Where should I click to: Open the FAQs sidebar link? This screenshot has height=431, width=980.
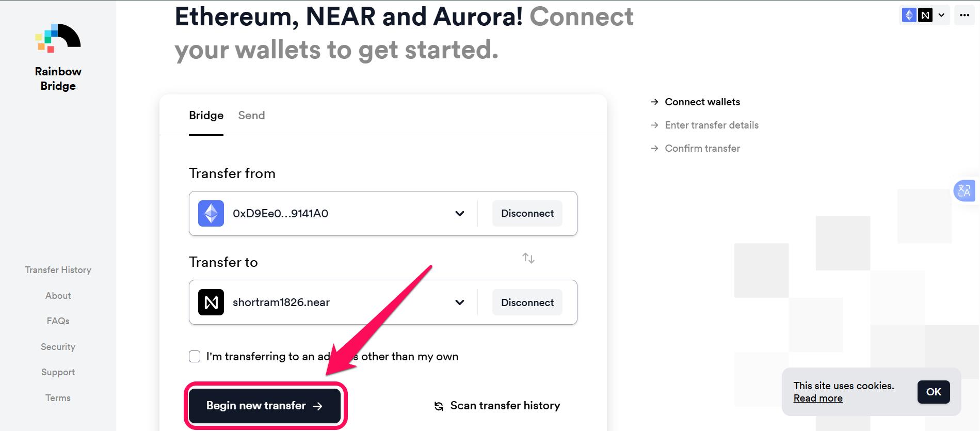(58, 321)
